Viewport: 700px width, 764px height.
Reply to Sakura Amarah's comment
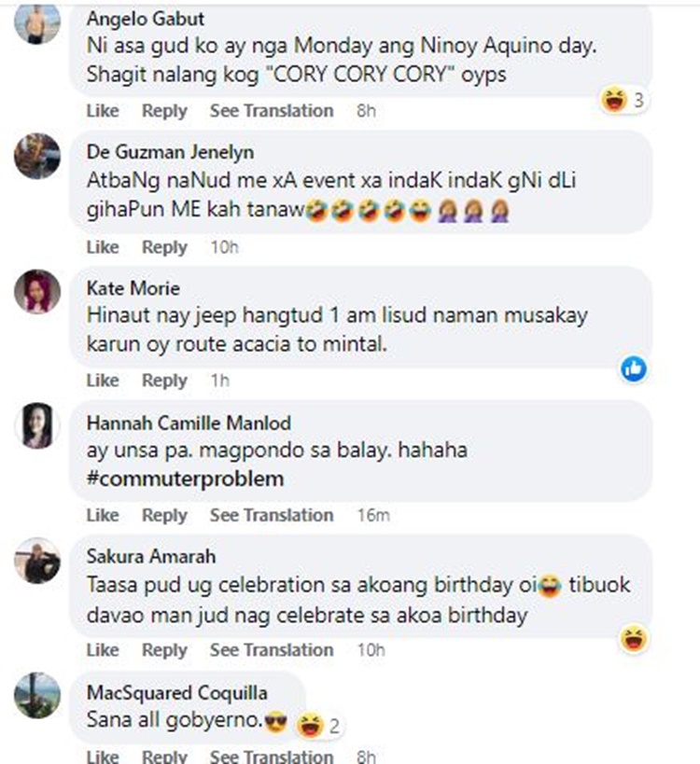coord(164,649)
